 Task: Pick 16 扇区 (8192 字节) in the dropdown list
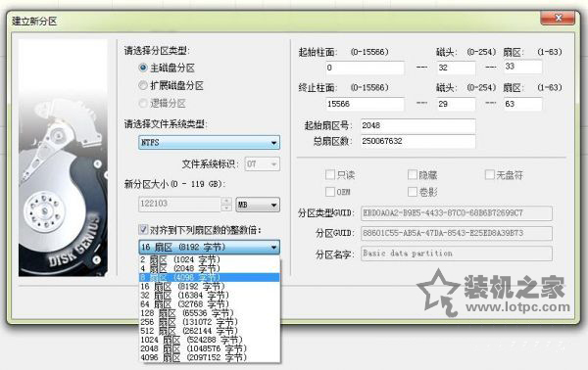point(210,287)
